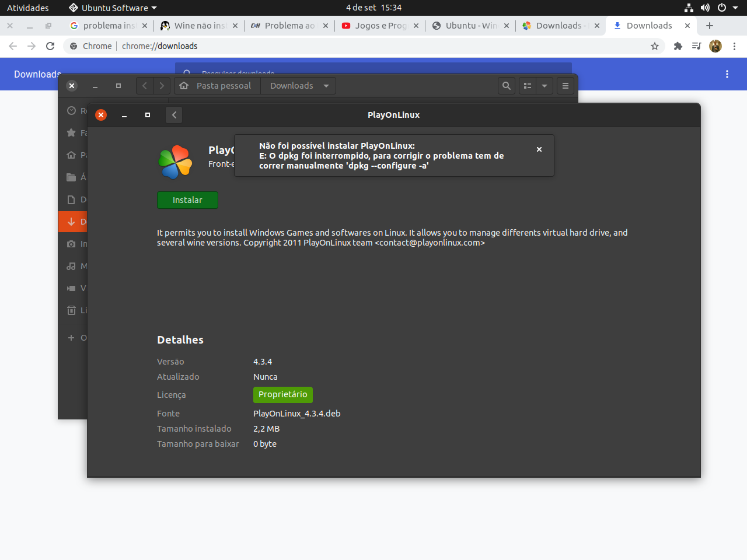Open media controls icon in Chrome

click(x=696, y=46)
